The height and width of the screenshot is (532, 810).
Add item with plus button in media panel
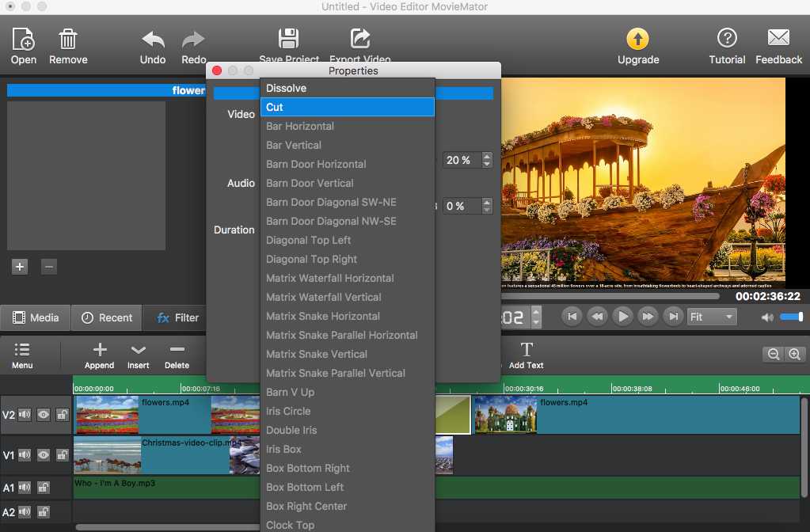click(20, 267)
